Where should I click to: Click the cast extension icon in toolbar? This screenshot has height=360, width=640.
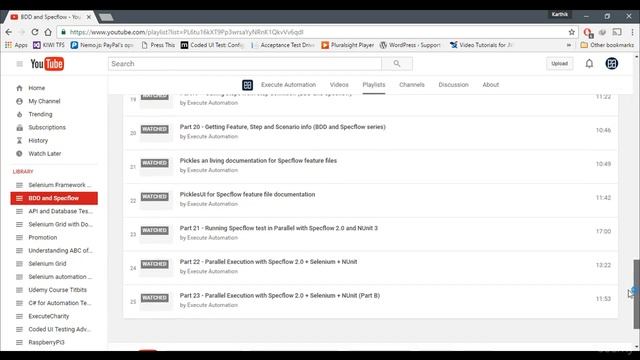[x=617, y=32]
